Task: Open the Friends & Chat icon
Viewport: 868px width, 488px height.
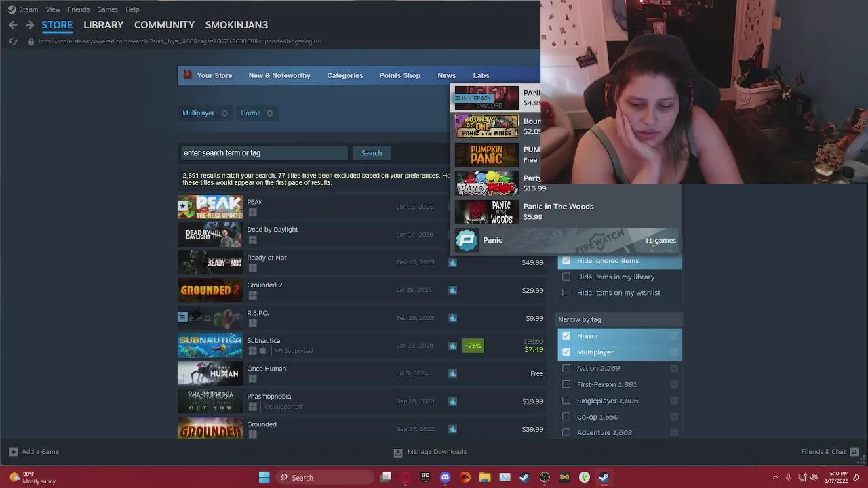Action: 855,452
